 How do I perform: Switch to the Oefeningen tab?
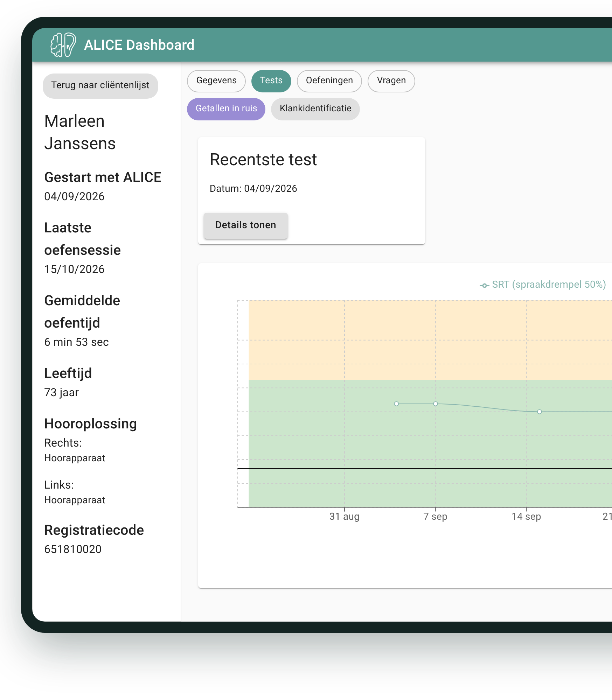[x=329, y=81]
